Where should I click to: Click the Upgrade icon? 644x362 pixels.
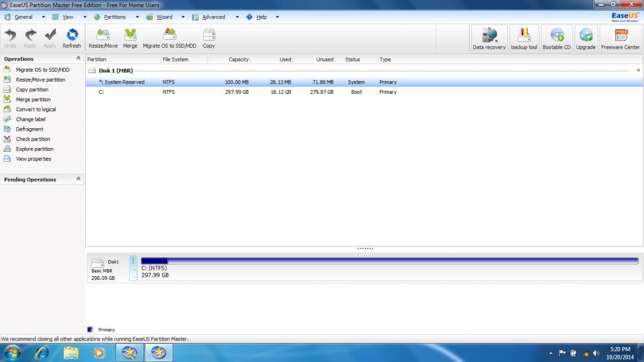(x=586, y=39)
